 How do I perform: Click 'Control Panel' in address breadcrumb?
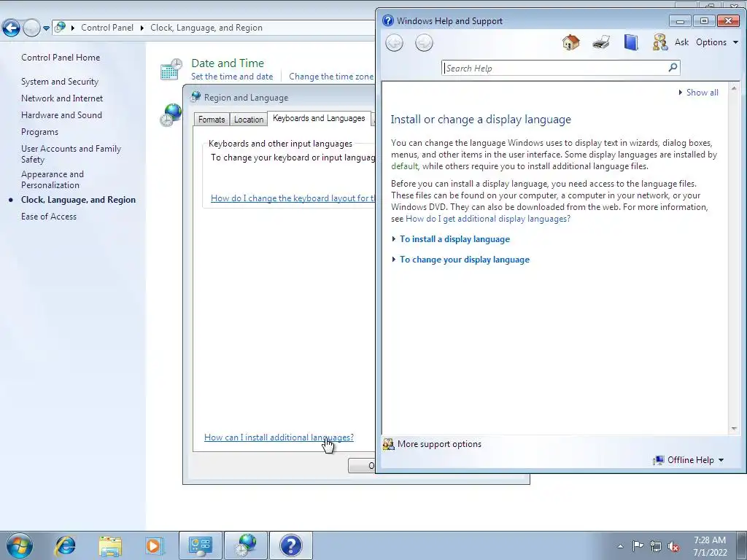coord(107,28)
